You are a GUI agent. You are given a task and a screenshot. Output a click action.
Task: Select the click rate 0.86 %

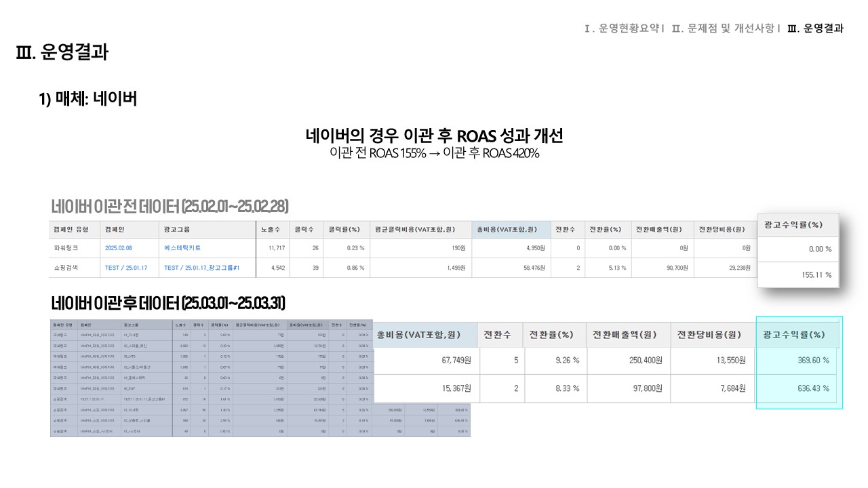tap(355, 268)
